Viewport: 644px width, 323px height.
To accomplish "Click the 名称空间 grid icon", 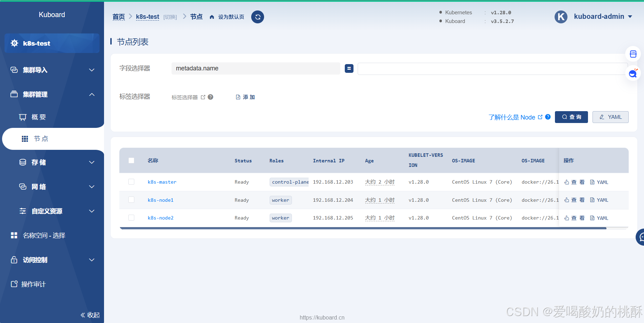I will 14,236.
